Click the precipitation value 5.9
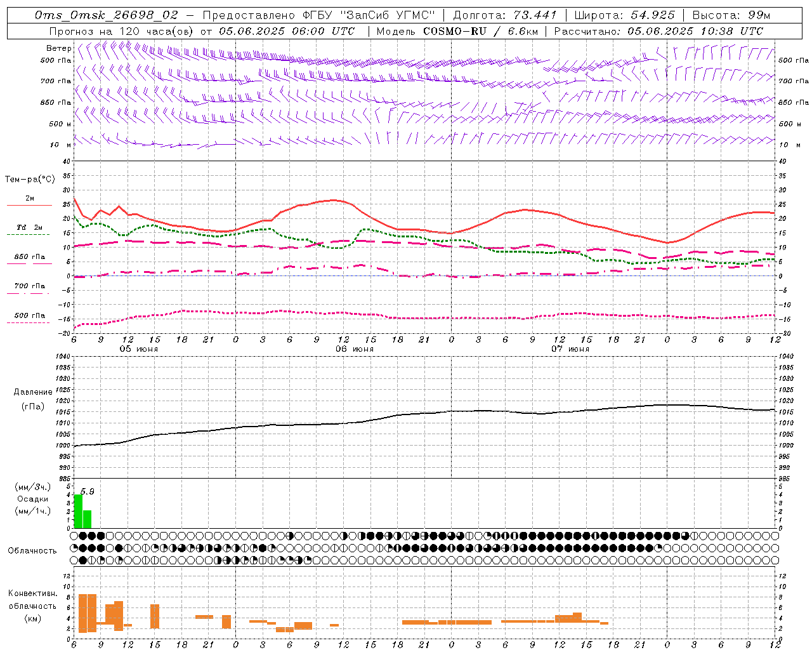 pos(88,491)
